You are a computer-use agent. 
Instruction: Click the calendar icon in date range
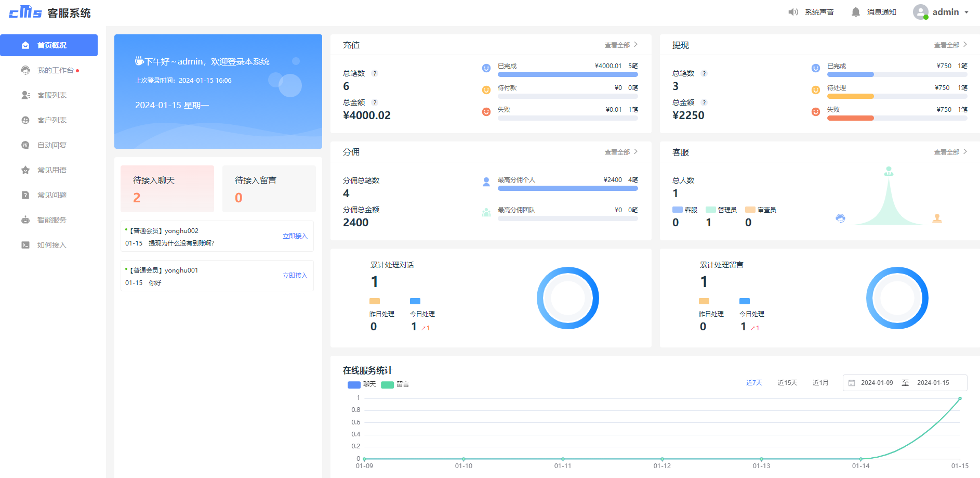click(852, 383)
